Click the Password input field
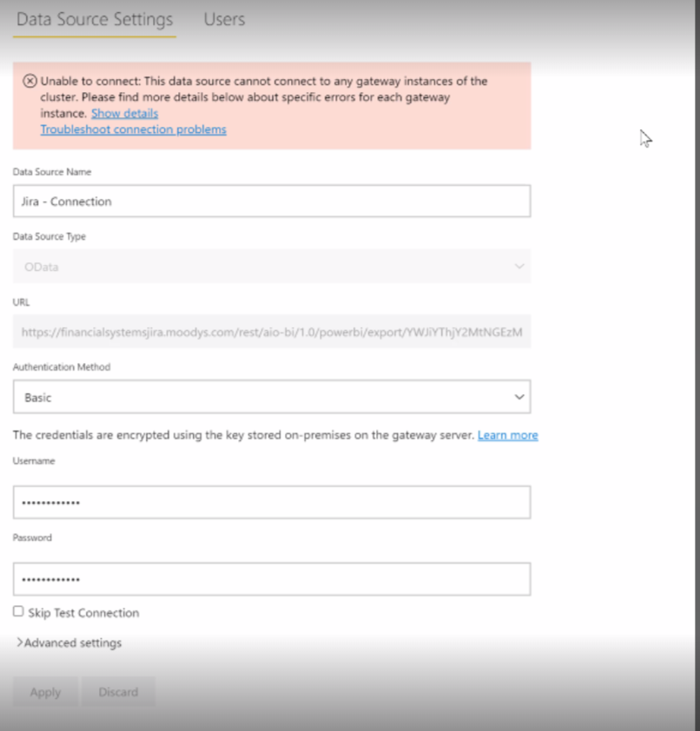 [272, 579]
